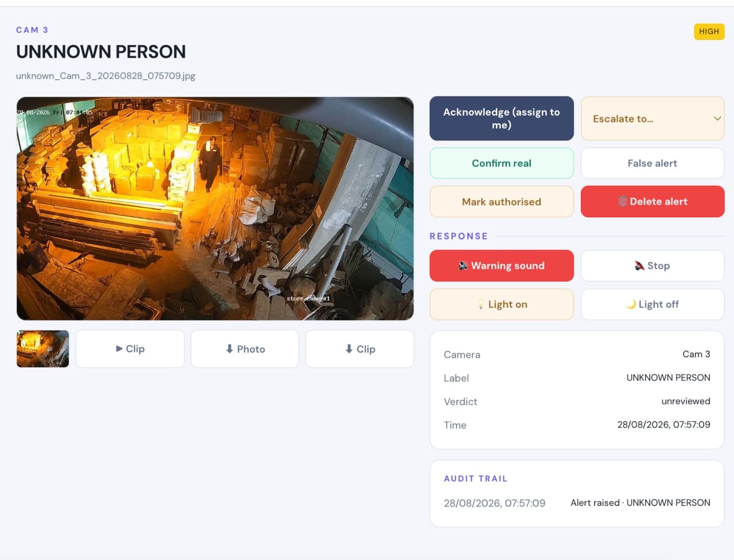Confirm real alert
Viewport: 734px width, 560px height.
click(x=502, y=163)
